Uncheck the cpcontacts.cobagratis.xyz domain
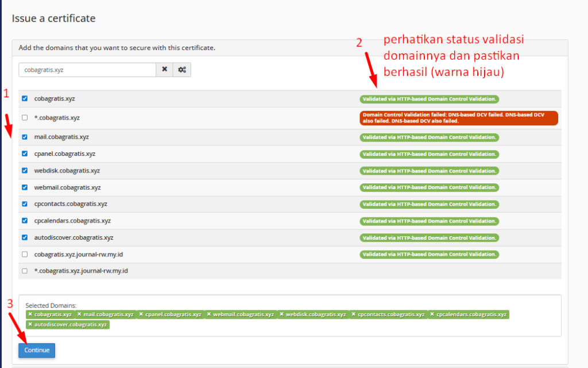 click(x=24, y=204)
